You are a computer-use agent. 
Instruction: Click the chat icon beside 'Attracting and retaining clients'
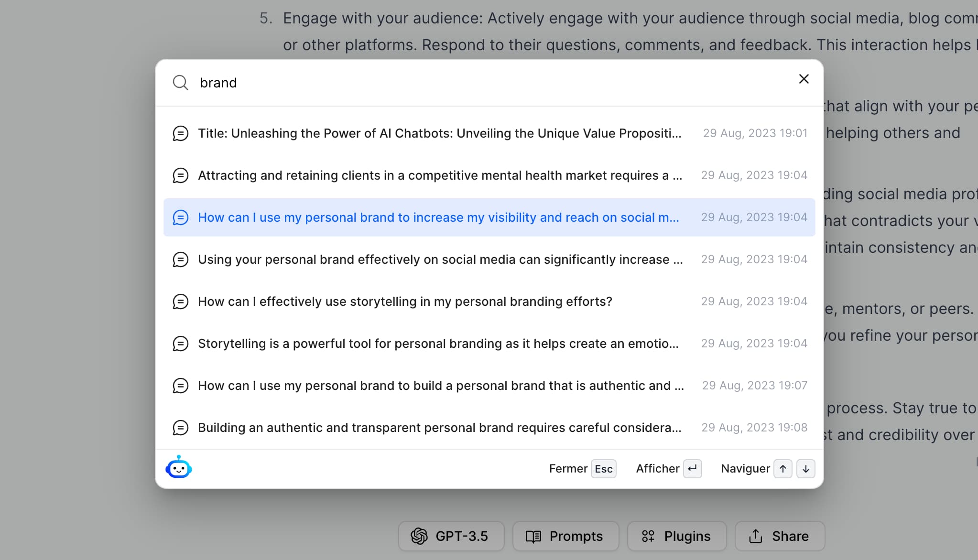click(x=180, y=175)
